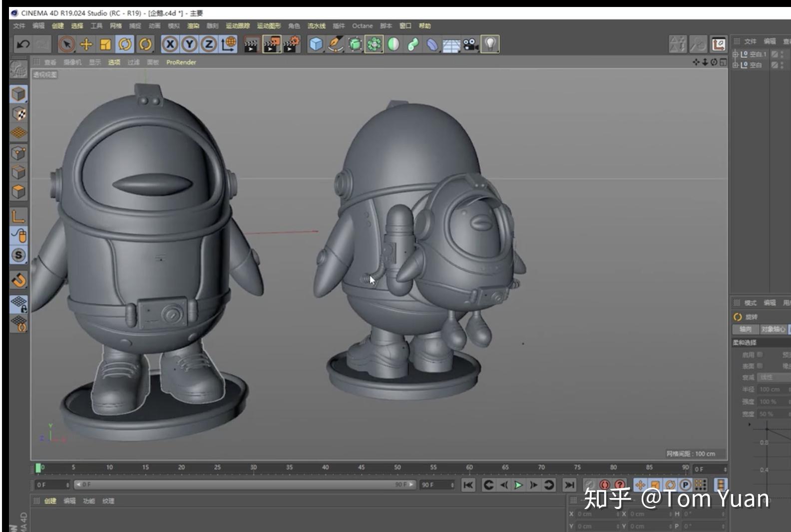Toggle Y axis lock
791x532 pixels.
tap(189, 44)
